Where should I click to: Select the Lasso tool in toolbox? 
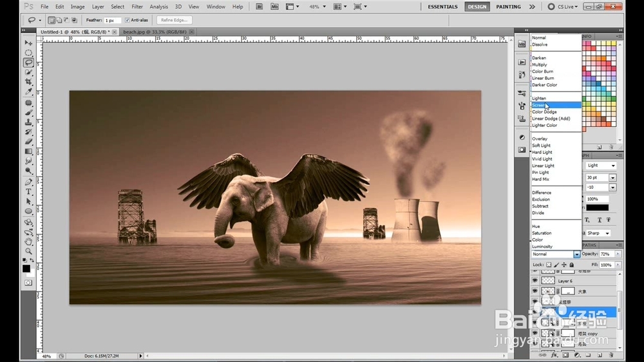28,62
